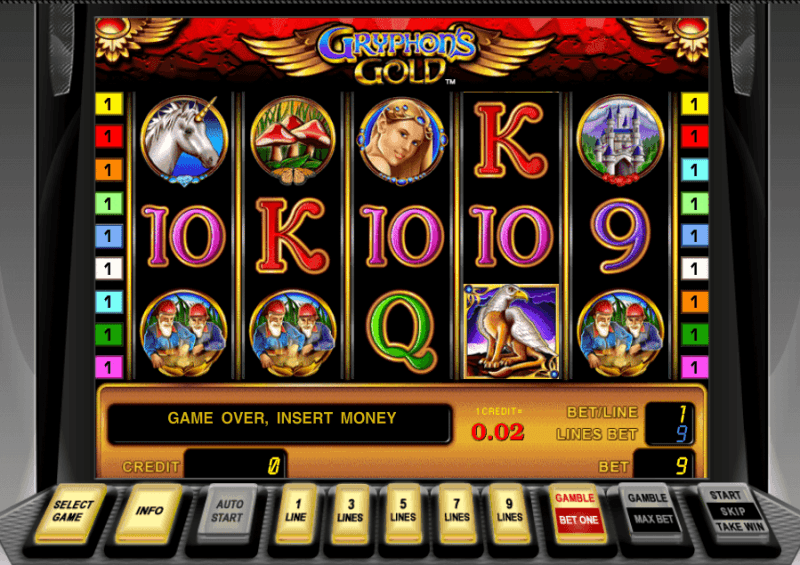Click the GAMBLE BET ONE button
This screenshot has height=565, width=800.
578,513
